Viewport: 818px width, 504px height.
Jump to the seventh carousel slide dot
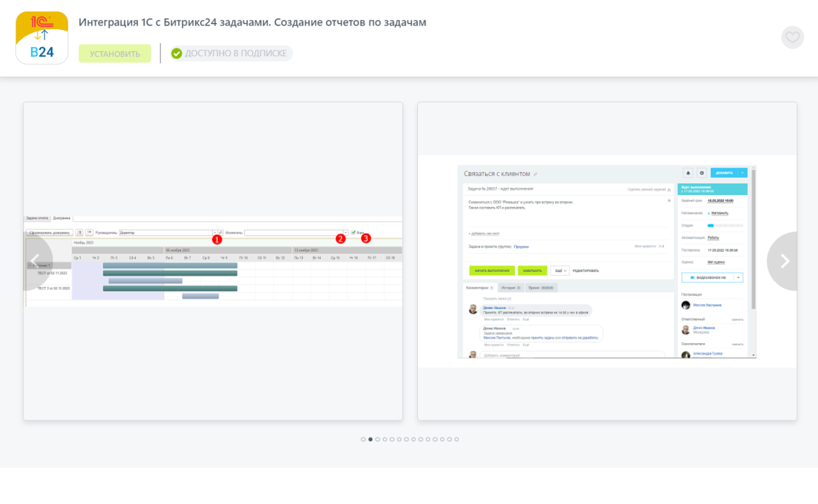[x=406, y=439]
